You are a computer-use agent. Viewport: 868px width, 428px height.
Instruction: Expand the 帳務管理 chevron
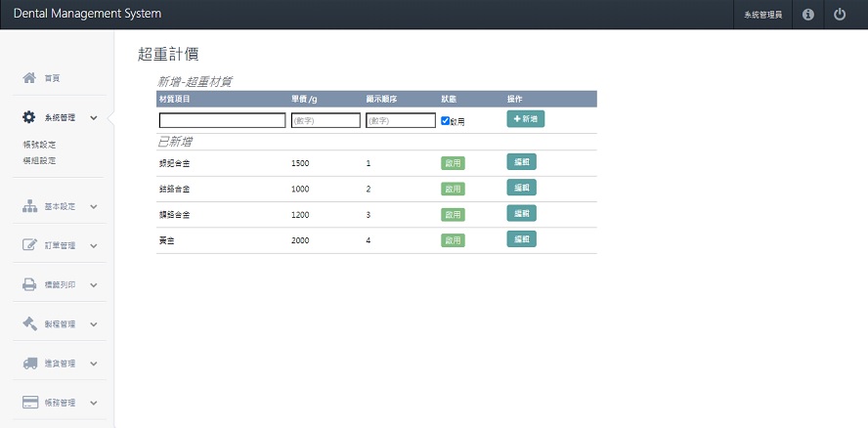tap(94, 404)
